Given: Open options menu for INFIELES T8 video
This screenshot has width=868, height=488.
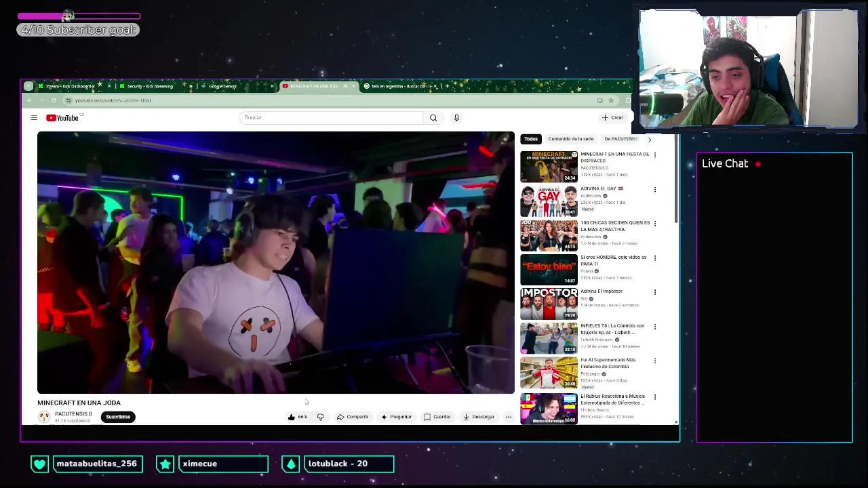Looking at the screenshot, I should coord(654,327).
